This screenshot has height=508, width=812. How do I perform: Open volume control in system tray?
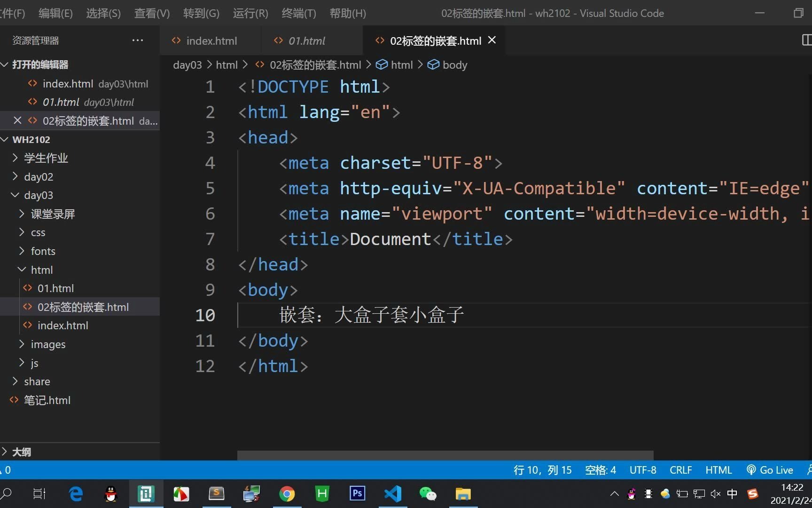pyautogui.click(x=715, y=494)
